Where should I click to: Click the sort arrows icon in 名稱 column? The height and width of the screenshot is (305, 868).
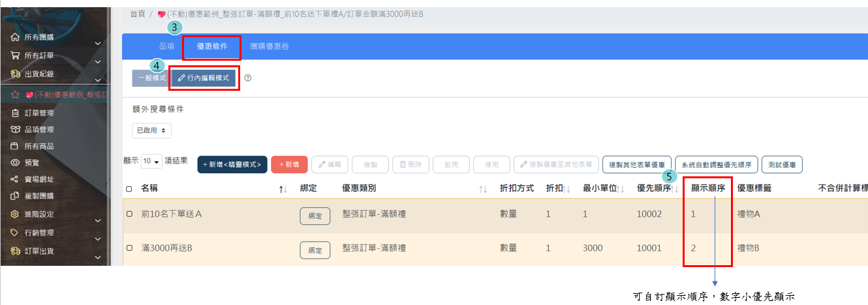[283, 189]
